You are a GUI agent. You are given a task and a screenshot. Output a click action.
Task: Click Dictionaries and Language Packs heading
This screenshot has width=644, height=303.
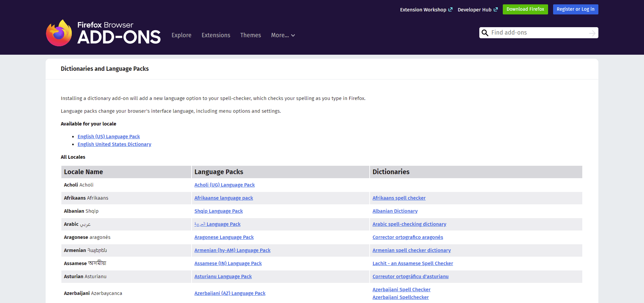[x=105, y=69]
